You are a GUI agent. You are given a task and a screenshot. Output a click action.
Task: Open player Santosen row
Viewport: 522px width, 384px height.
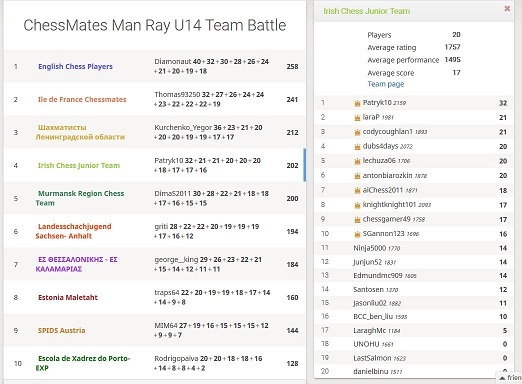click(x=414, y=289)
